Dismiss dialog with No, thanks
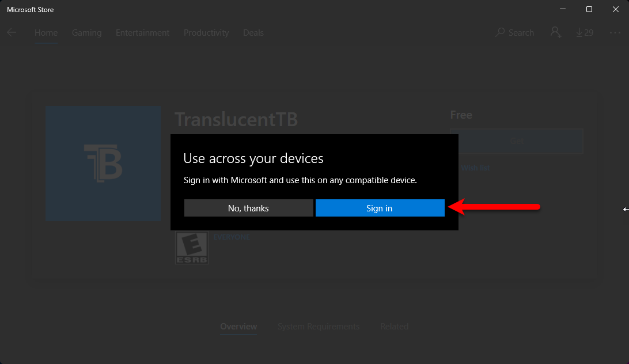The height and width of the screenshot is (364, 629). pos(248,208)
